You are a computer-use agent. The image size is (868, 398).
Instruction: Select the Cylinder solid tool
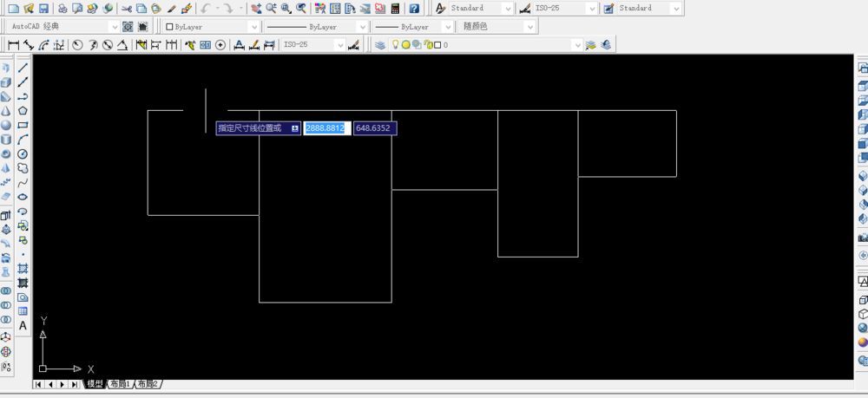pyautogui.click(x=5, y=140)
